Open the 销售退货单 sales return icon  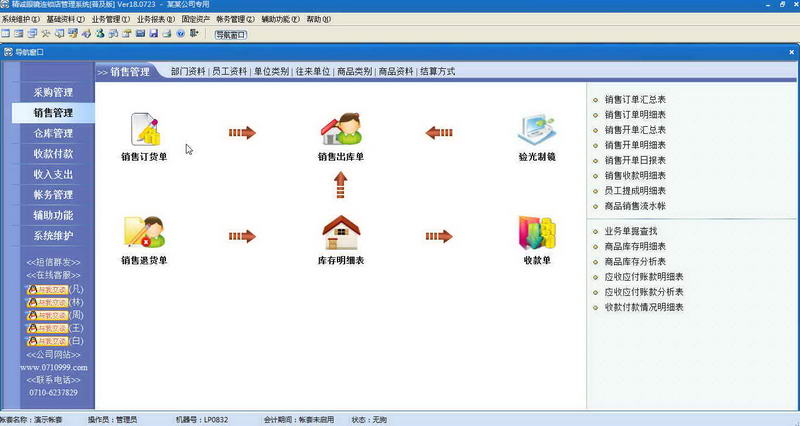coord(144,234)
